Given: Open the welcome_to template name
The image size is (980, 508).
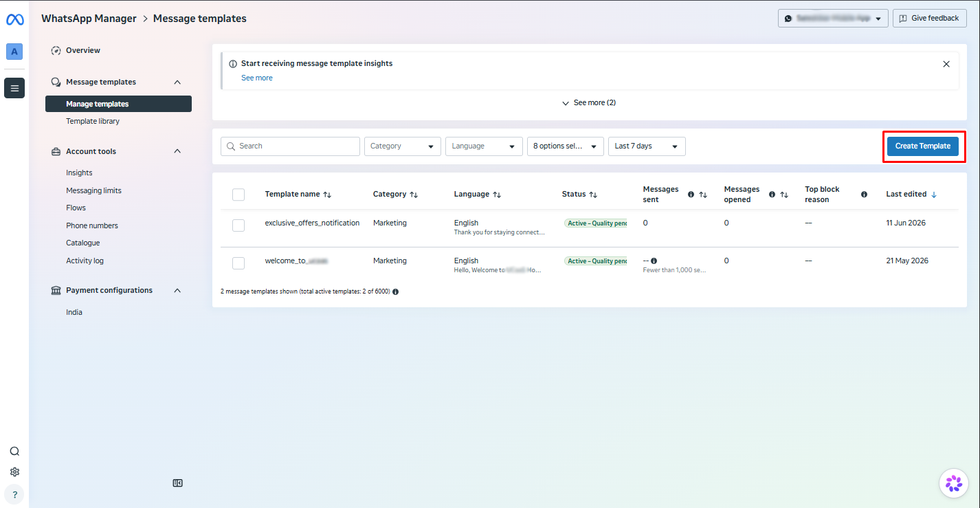Looking at the screenshot, I should point(297,261).
